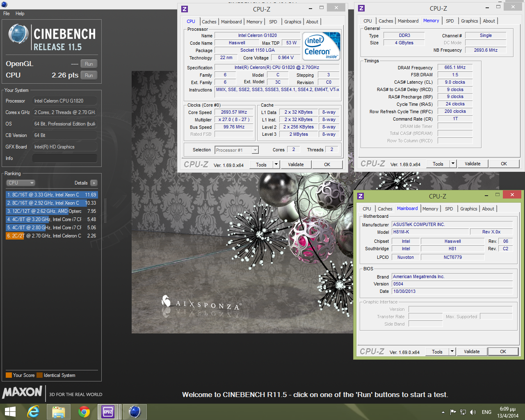Run the OpenGL benchmark

pos(89,64)
